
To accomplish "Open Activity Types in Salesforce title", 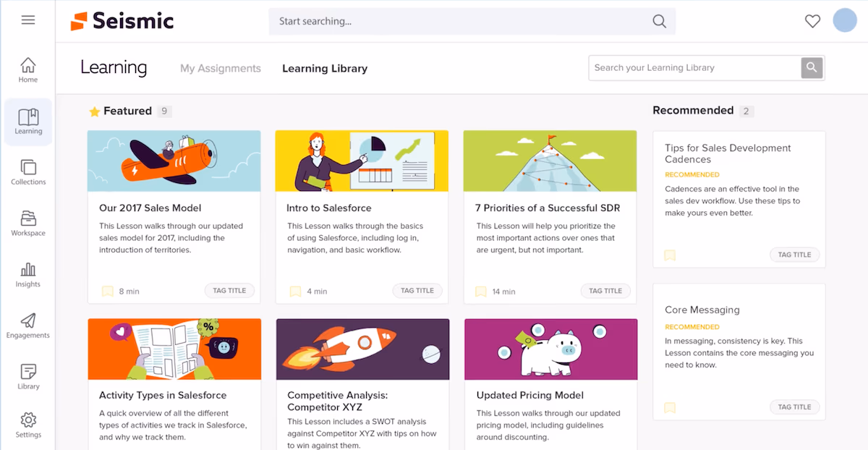I will coord(163,396).
